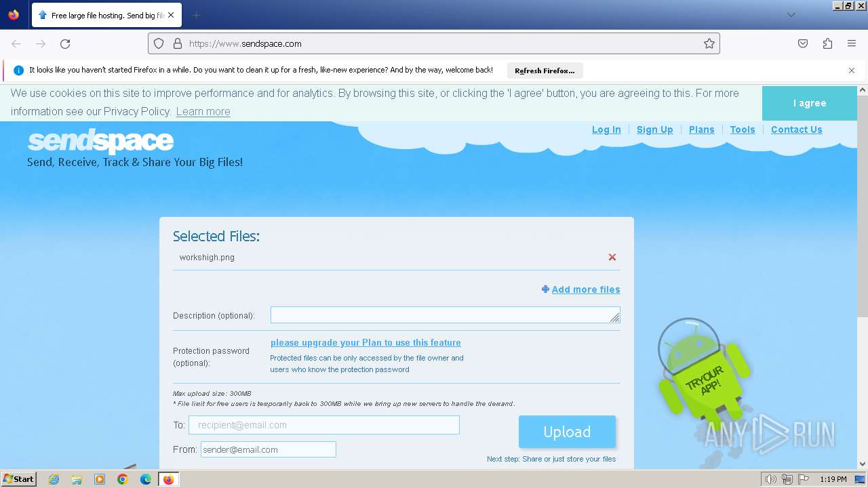This screenshot has height=488, width=868.
Task: Open the Tools menu link
Action: click(x=743, y=129)
